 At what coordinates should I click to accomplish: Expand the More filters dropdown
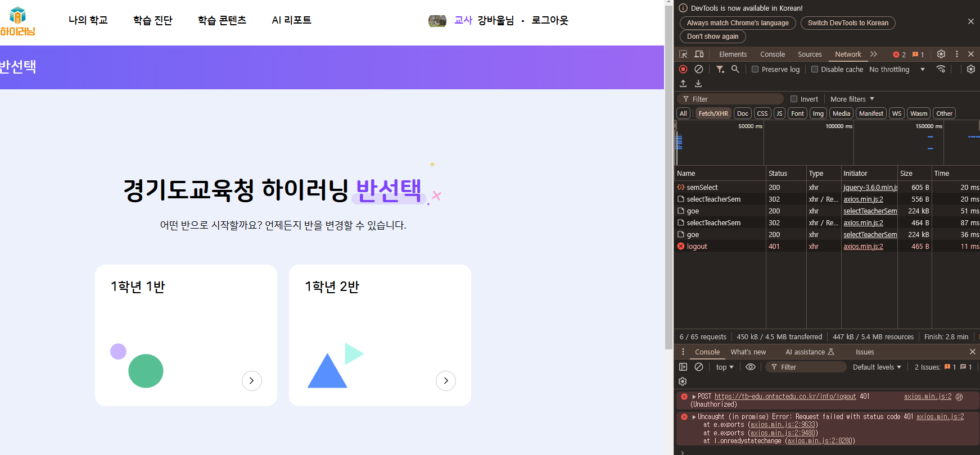click(x=852, y=99)
